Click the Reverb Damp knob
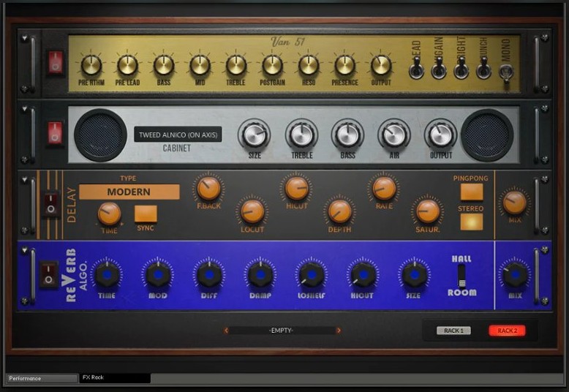Viewport: 569px width, 392px height. 260,274
